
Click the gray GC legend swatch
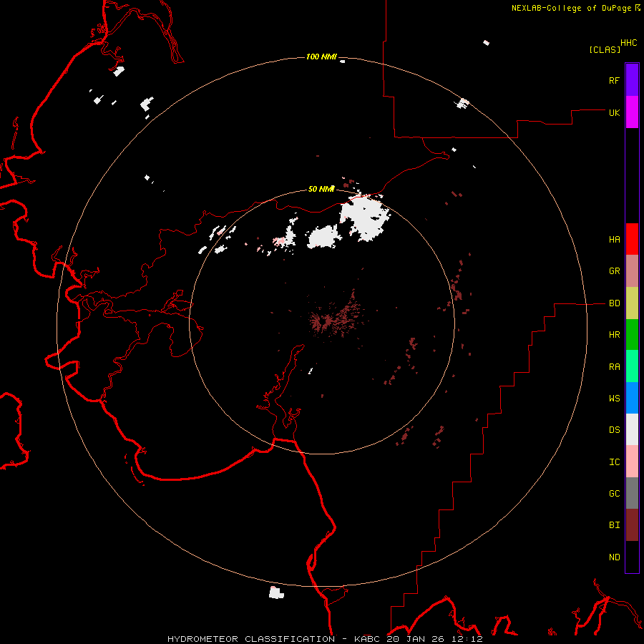(x=632, y=493)
